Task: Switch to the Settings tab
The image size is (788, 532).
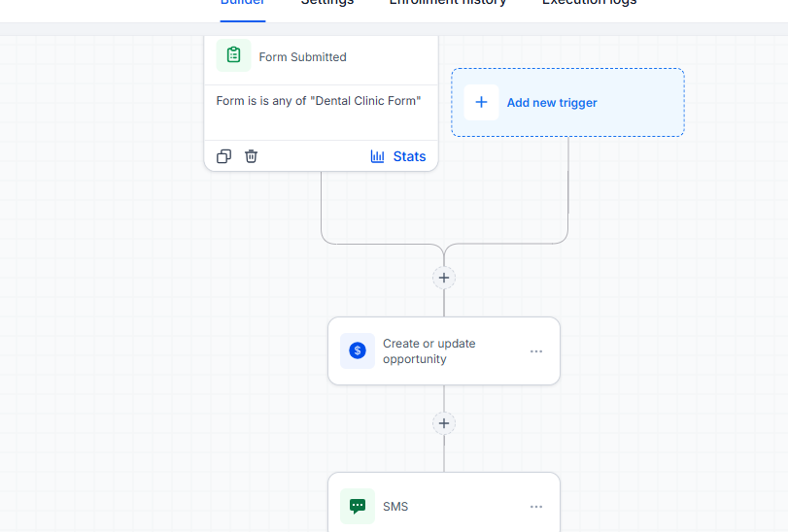Action: pyautogui.click(x=327, y=3)
